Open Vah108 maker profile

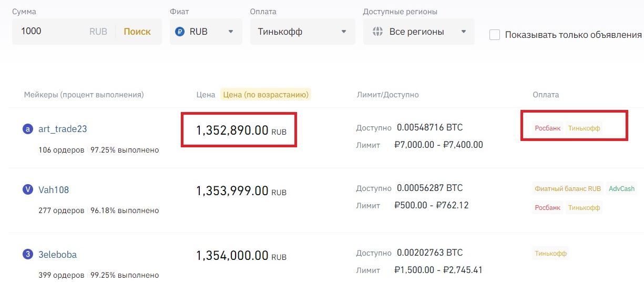click(x=54, y=189)
